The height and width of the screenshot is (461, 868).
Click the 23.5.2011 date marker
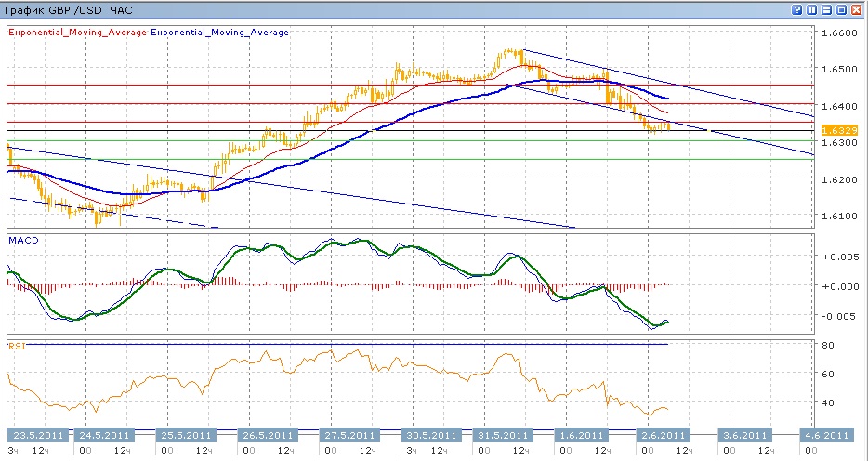37,434
